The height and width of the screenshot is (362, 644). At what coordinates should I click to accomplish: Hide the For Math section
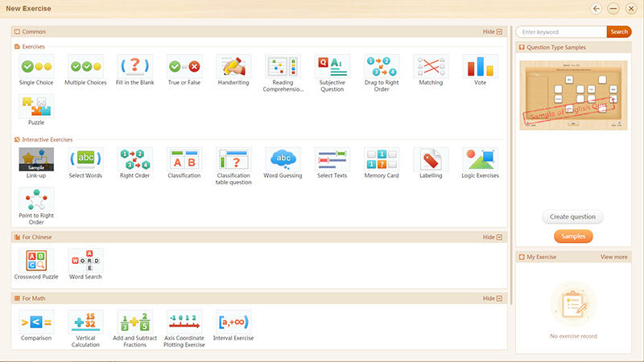[x=492, y=298]
